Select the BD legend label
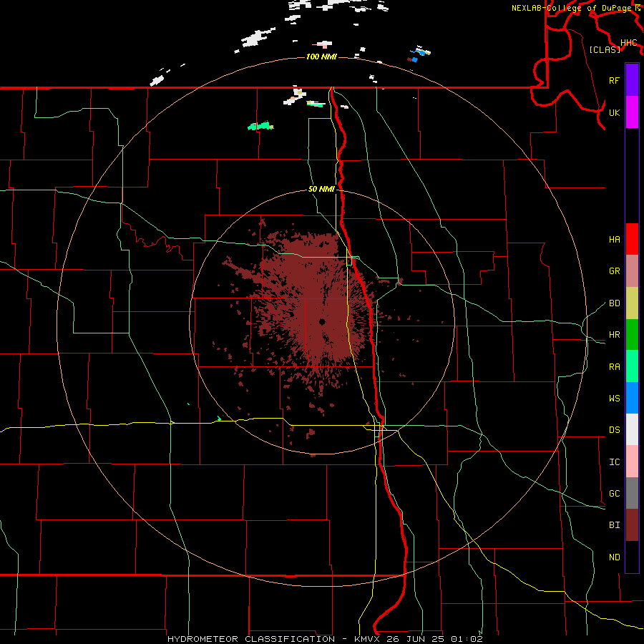 [x=614, y=303]
